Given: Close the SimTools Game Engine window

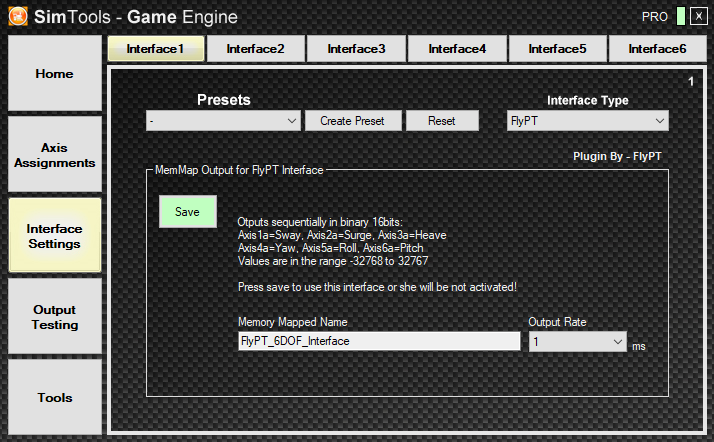Looking at the screenshot, I should 699,16.
